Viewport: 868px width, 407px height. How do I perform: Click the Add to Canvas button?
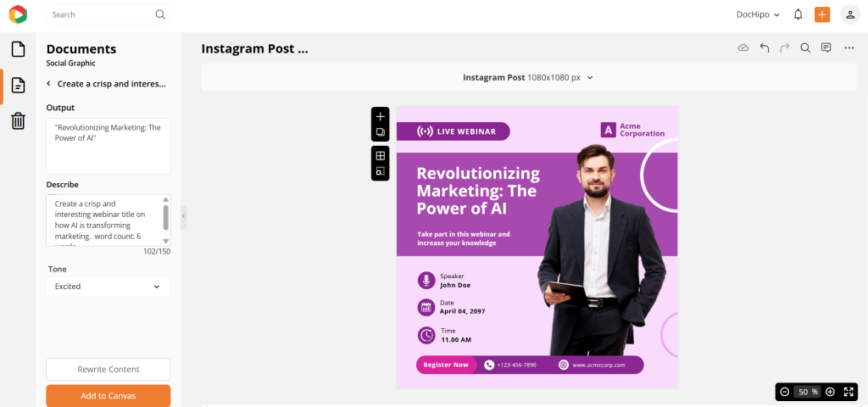point(108,395)
